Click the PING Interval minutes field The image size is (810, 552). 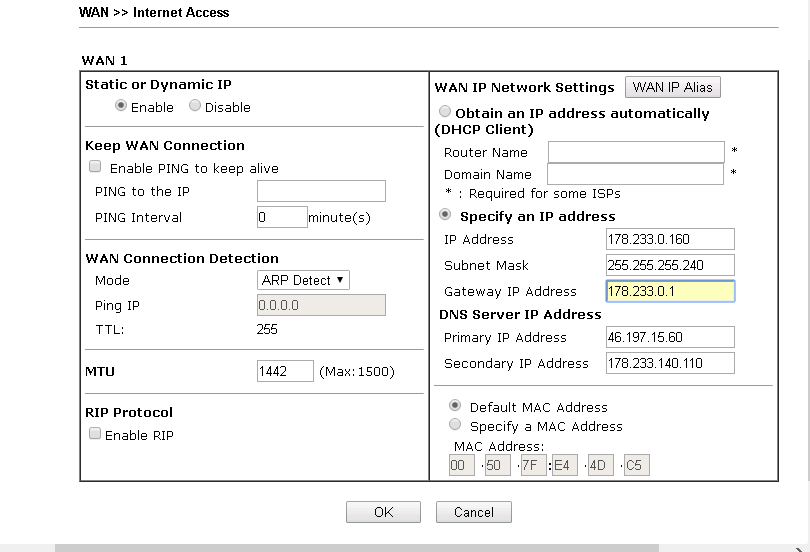point(282,217)
